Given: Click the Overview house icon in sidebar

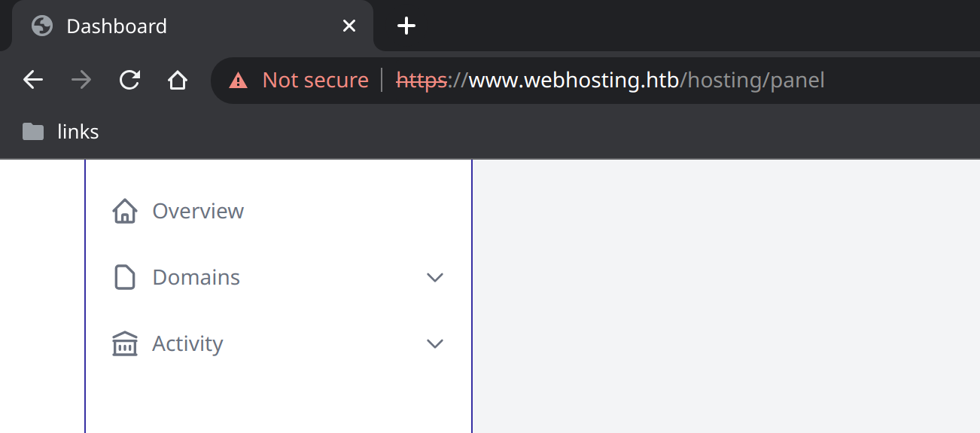Looking at the screenshot, I should click(x=125, y=211).
